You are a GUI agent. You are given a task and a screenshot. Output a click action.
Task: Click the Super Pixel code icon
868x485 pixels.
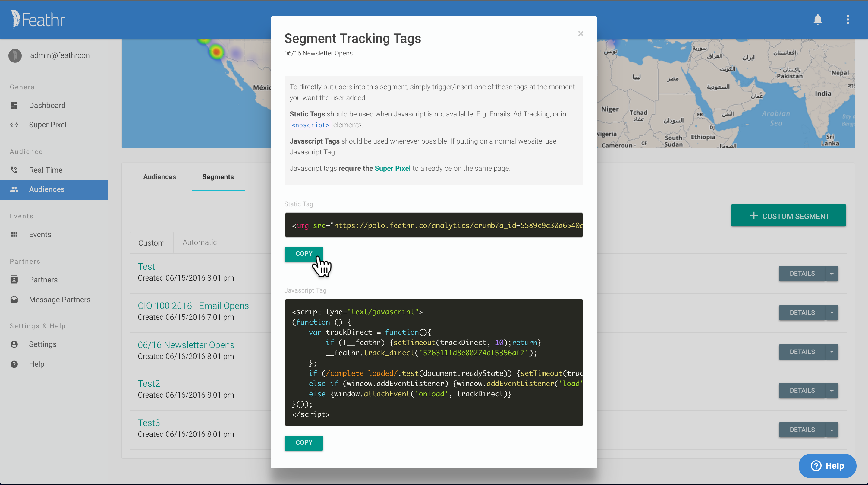14,125
